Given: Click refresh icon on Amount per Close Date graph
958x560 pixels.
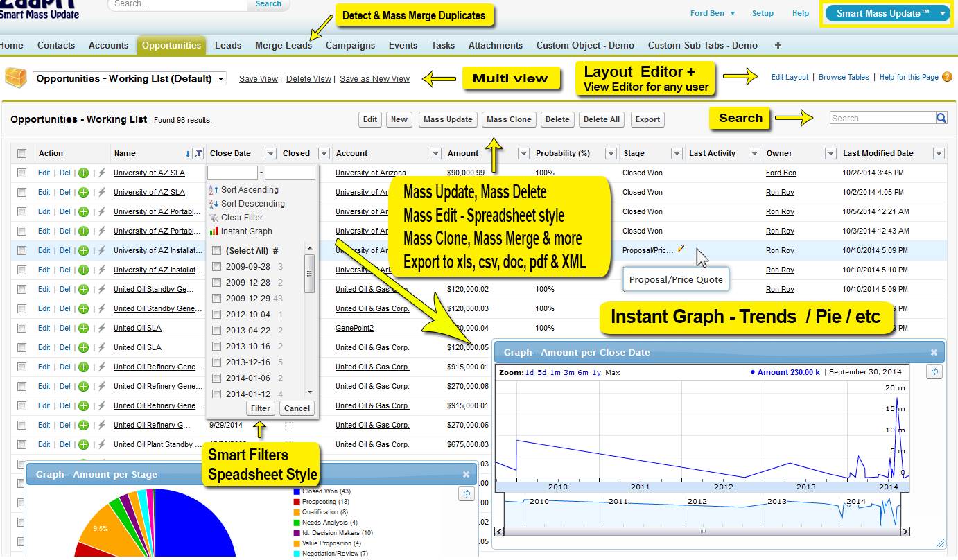Looking at the screenshot, I should pyautogui.click(x=934, y=372).
